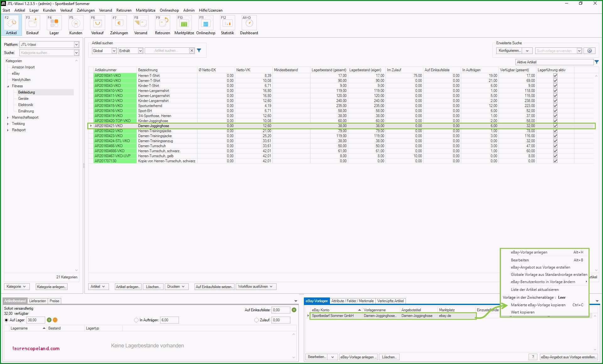Open the Kategorie suchen dropdown
The width and height of the screenshot is (603, 364).
[76, 53]
